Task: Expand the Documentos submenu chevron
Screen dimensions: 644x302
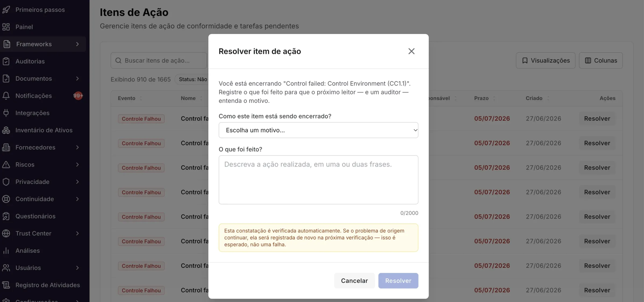Action: [77, 78]
